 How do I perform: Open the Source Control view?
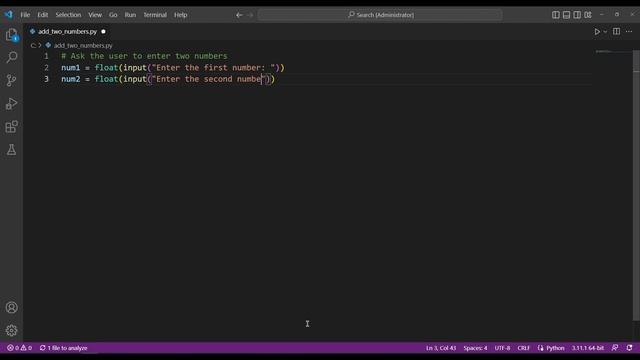(x=11, y=80)
